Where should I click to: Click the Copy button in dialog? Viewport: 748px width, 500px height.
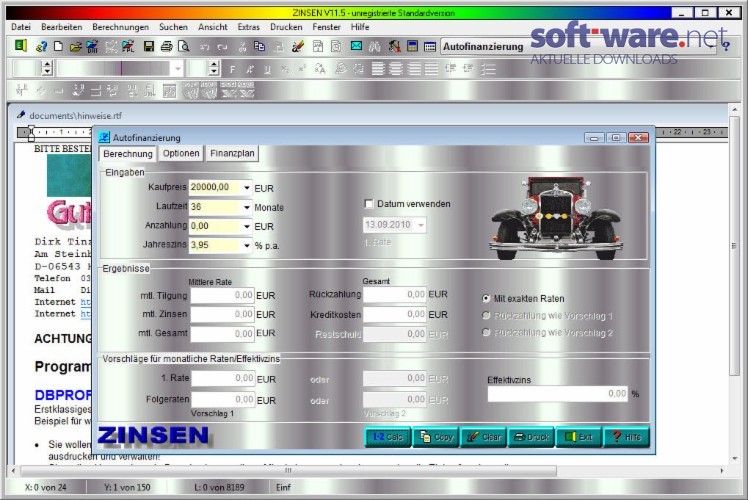(436, 437)
